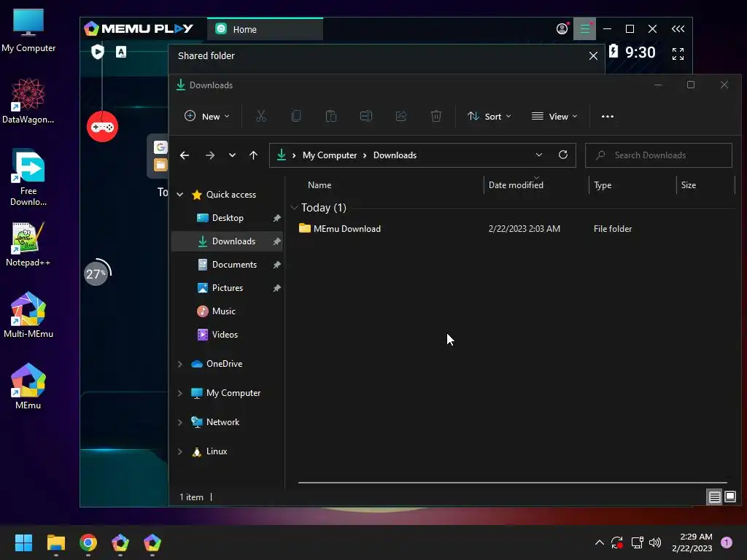Click the MEmu shield play icon

click(x=98, y=52)
